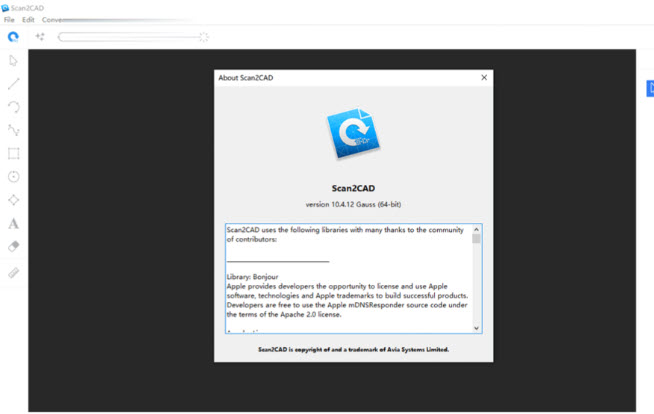Activate the Arc drawing tool
654x414 pixels.
13,107
